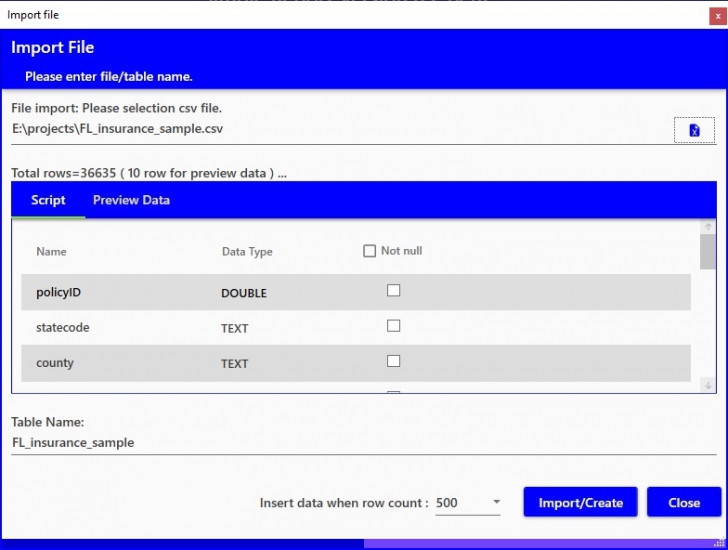The width and height of the screenshot is (728, 550).
Task: Click the Table Name input field
Action: coord(364,443)
